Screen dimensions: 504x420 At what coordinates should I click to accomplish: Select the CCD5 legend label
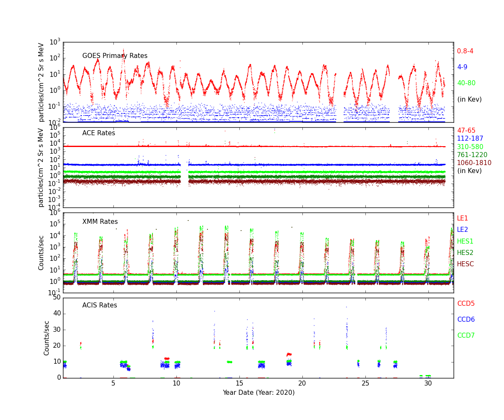pyautogui.click(x=466, y=304)
